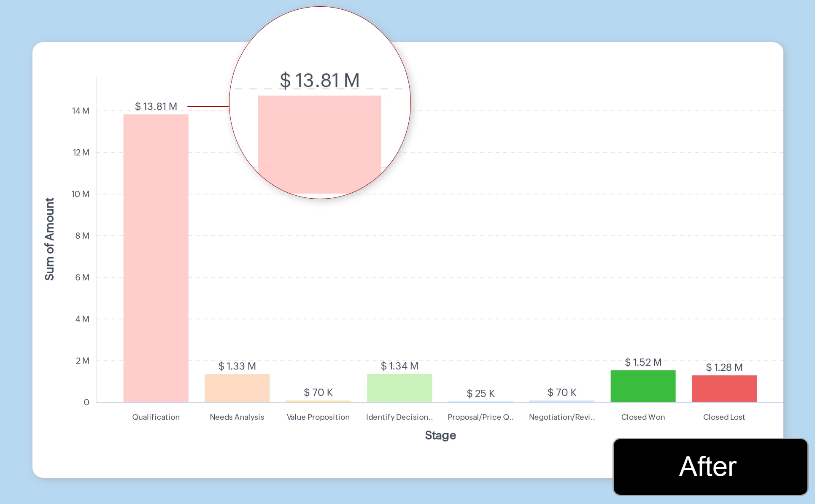Click the Value Proposition $ 70 K label

coord(318,393)
